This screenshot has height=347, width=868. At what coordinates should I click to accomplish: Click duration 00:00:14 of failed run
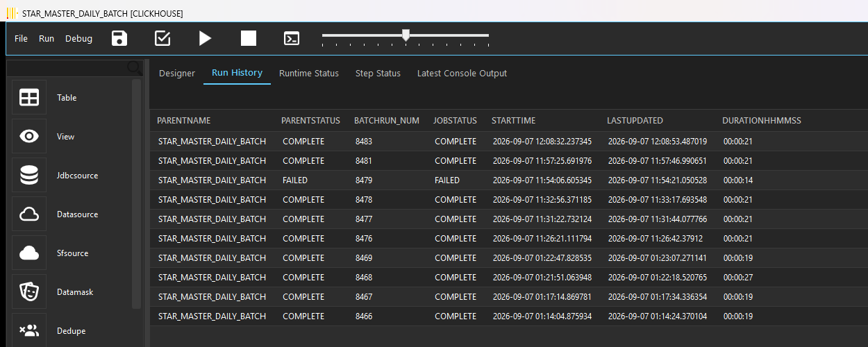click(x=738, y=180)
